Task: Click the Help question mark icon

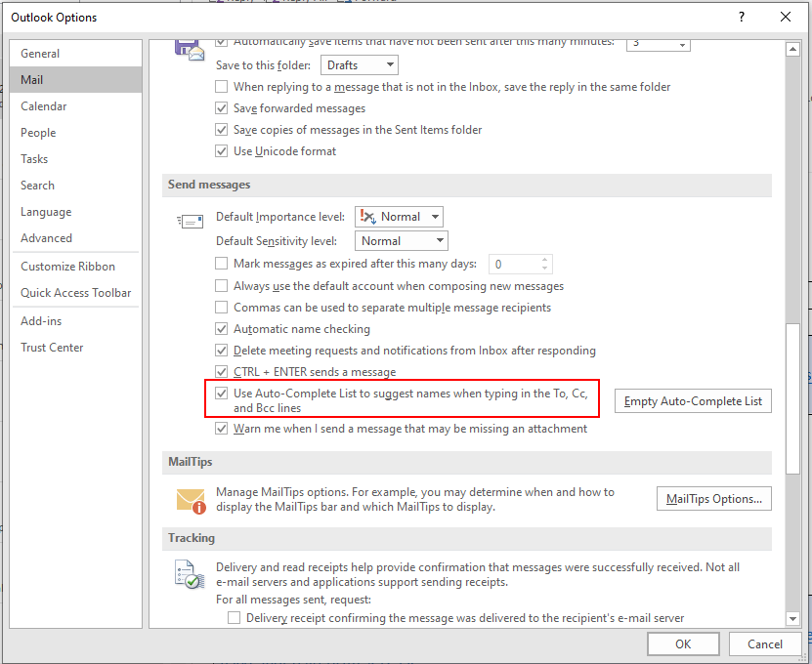Action: 742,17
